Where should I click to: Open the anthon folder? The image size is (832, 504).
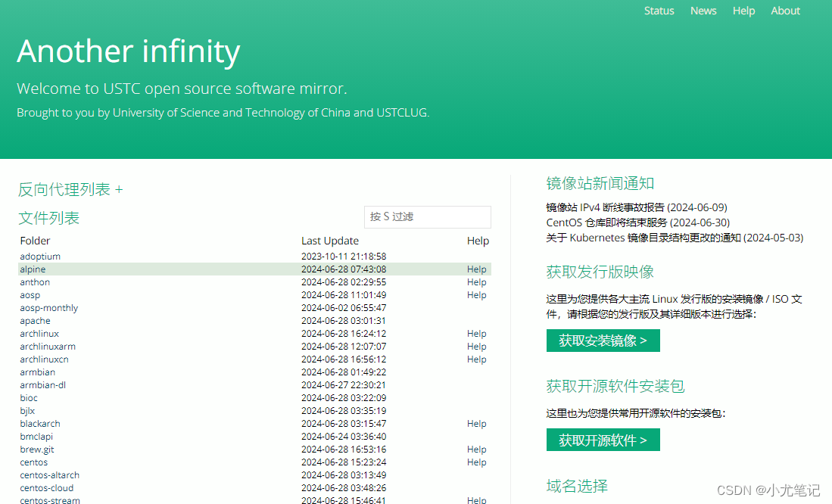35,282
